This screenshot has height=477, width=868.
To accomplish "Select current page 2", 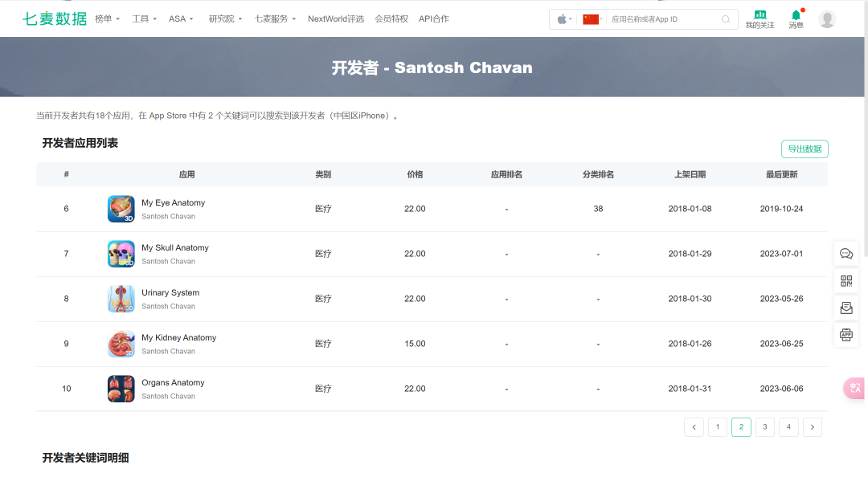I will 741,427.
